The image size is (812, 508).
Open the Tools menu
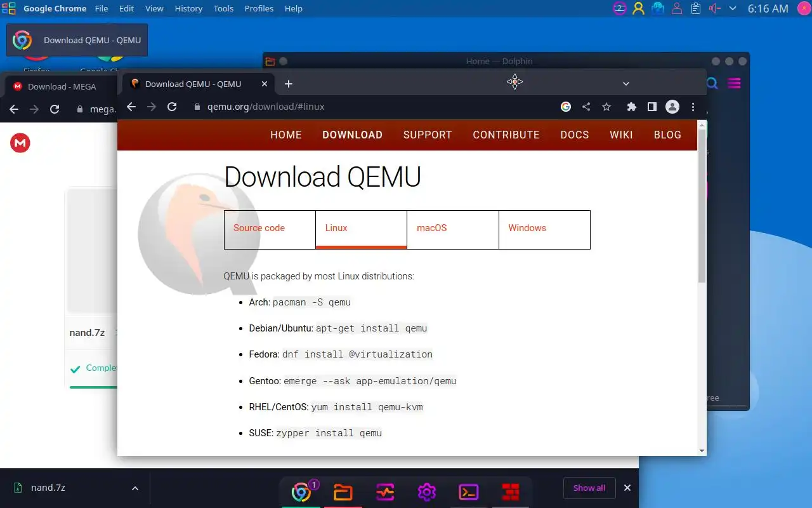click(x=223, y=8)
